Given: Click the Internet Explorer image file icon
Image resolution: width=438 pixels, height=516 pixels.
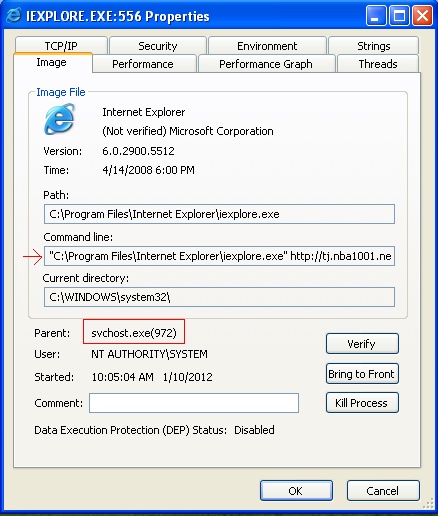Looking at the screenshot, I should 59,119.
